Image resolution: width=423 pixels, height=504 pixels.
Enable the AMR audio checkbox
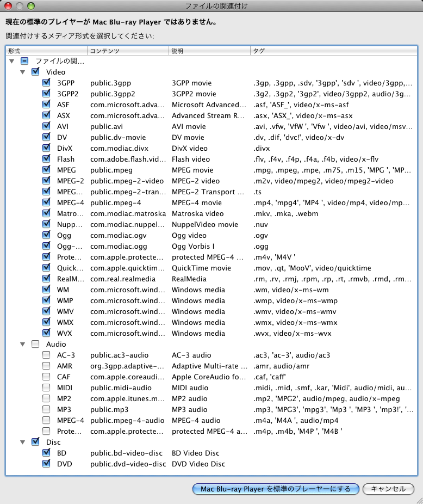click(x=46, y=366)
